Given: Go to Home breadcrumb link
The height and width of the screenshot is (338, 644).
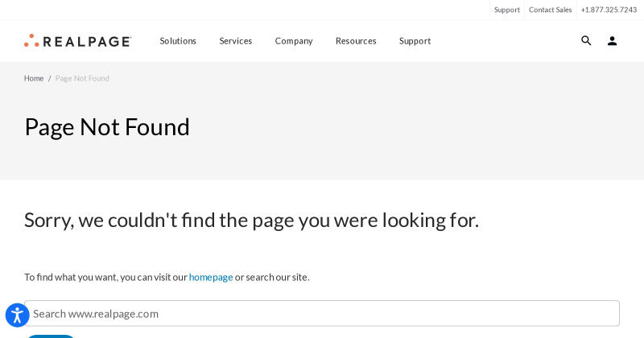Looking at the screenshot, I should (x=34, y=78).
